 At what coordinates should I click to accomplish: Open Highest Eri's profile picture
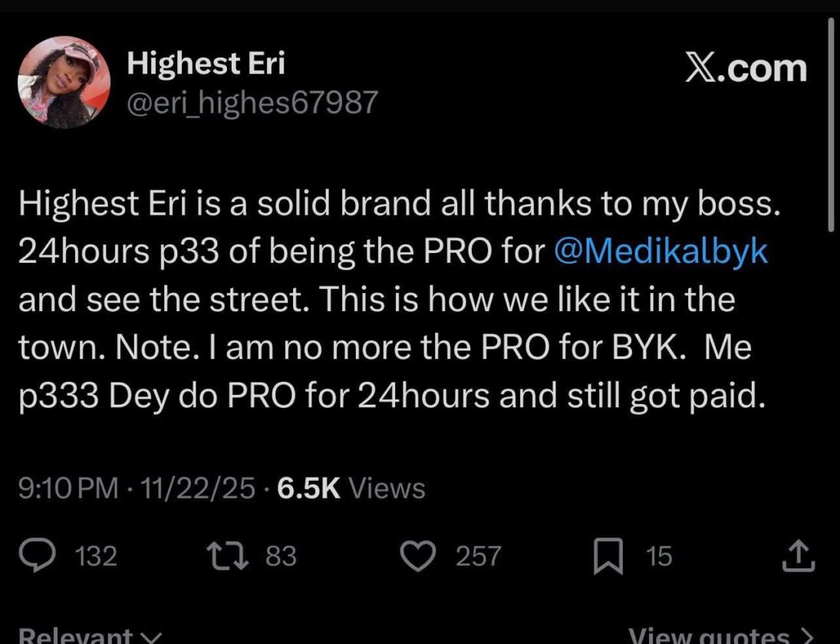click(x=64, y=80)
